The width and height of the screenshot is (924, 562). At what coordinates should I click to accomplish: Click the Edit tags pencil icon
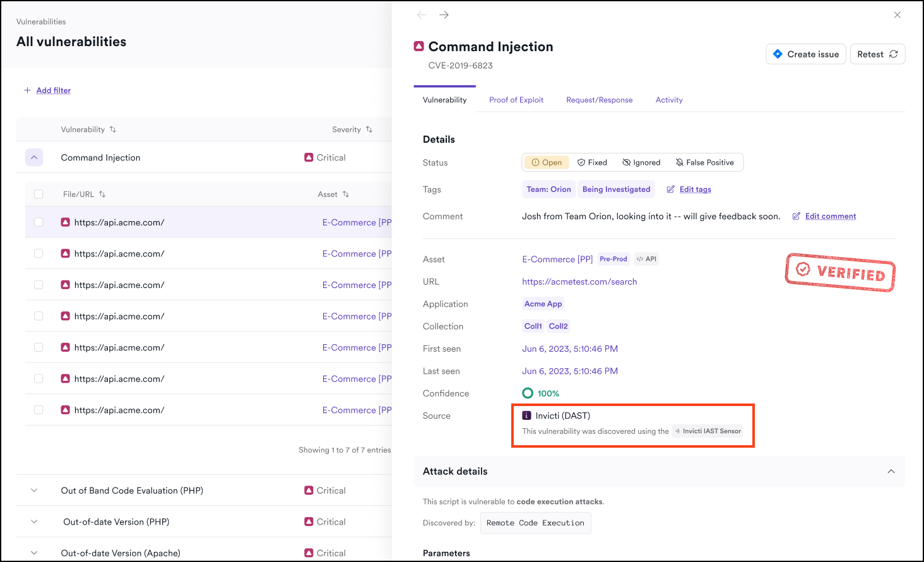coord(669,189)
